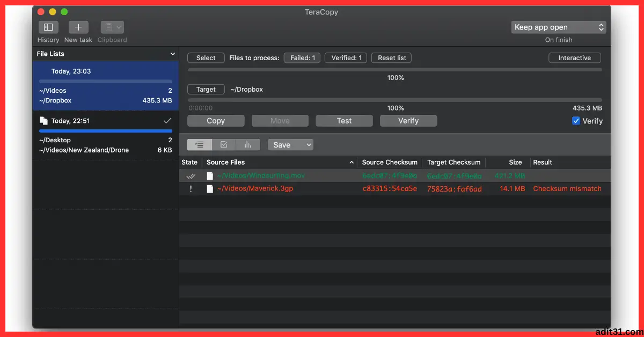
Task: Open the Keep app open dropdown
Action: (559, 27)
